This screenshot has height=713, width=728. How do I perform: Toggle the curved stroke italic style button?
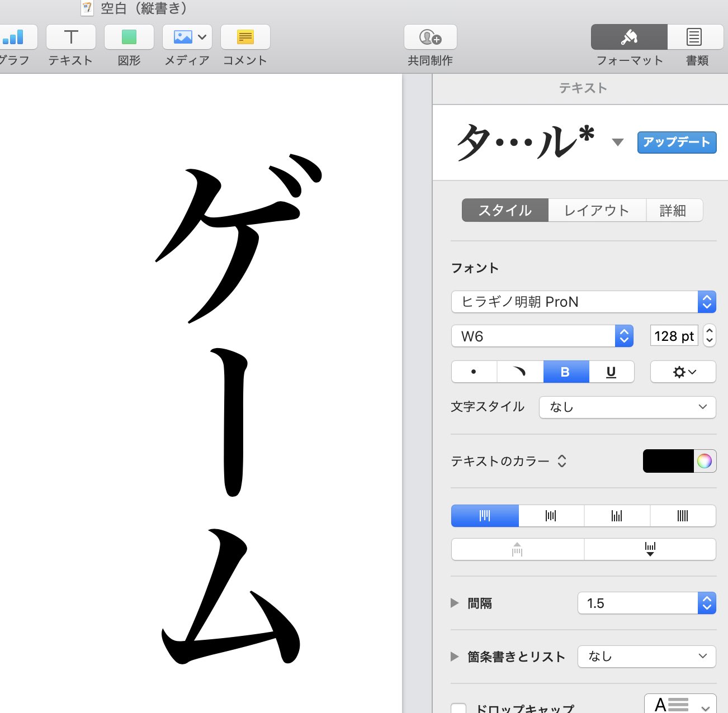520,372
